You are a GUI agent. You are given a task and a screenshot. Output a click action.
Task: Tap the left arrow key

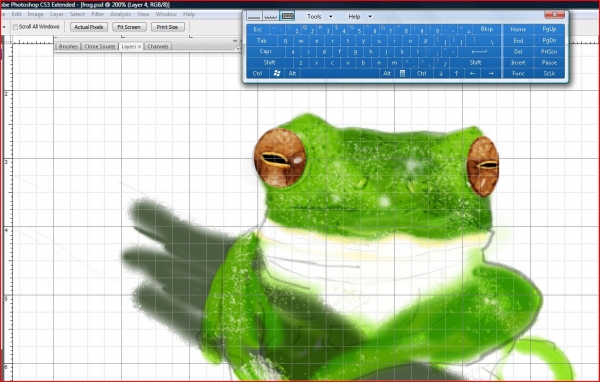[x=472, y=73]
